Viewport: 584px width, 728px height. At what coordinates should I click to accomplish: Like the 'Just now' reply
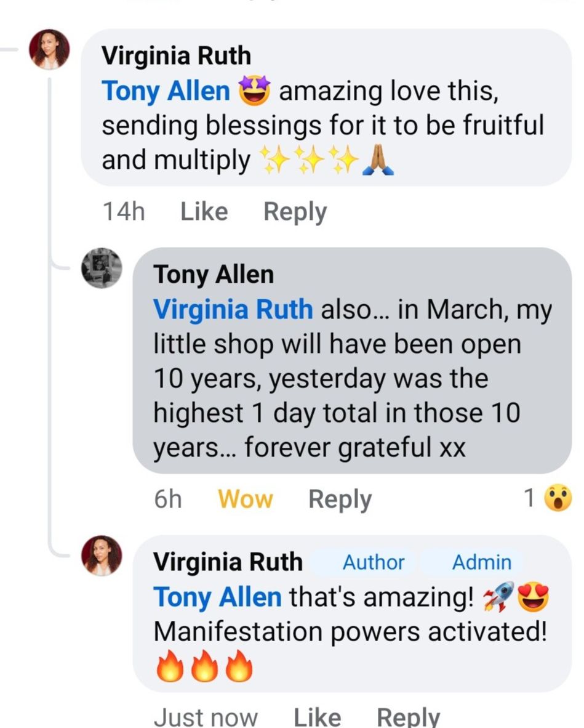coord(317,717)
